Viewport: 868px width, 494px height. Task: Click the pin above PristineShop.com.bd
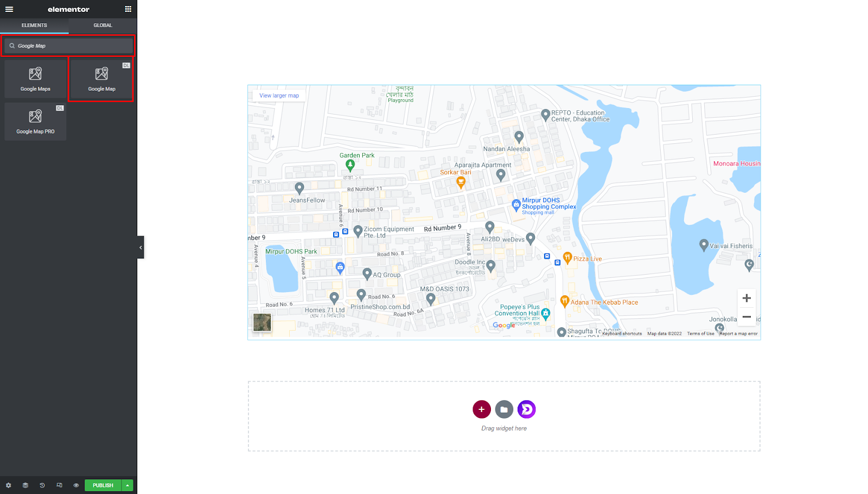coord(361,295)
